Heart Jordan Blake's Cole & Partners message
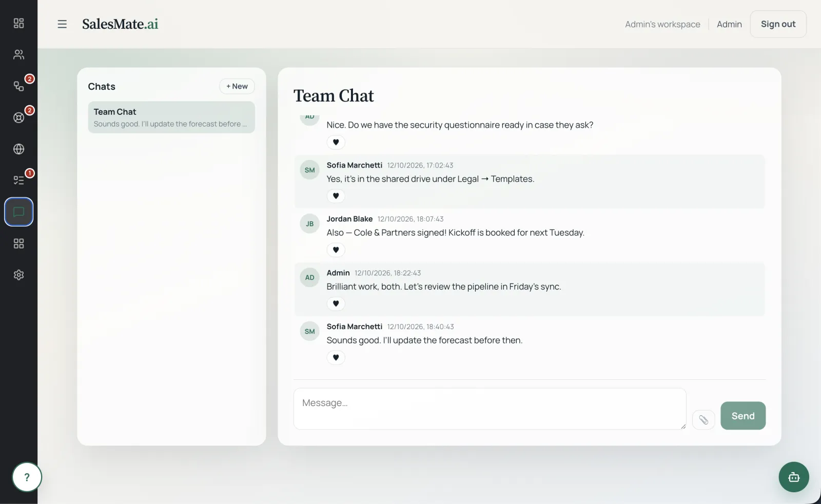The height and width of the screenshot is (504, 821). point(336,250)
